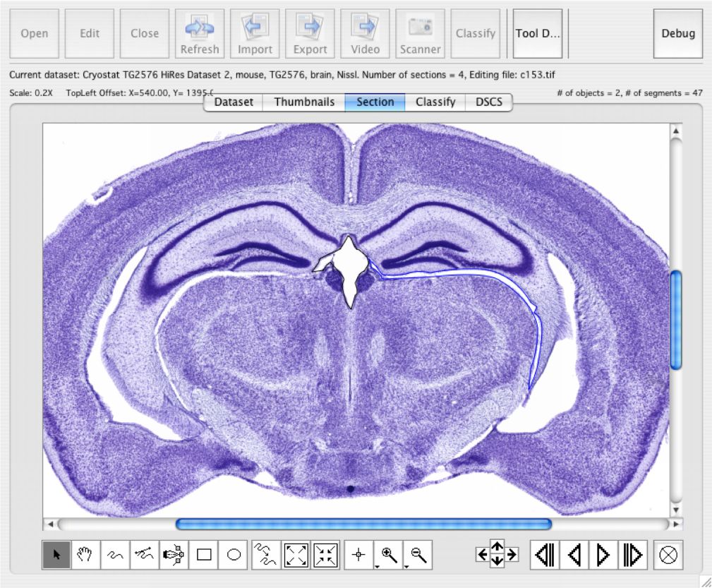This screenshot has height=588, width=712.
Task: Open the DSCS tab
Action: [x=488, y=102]
